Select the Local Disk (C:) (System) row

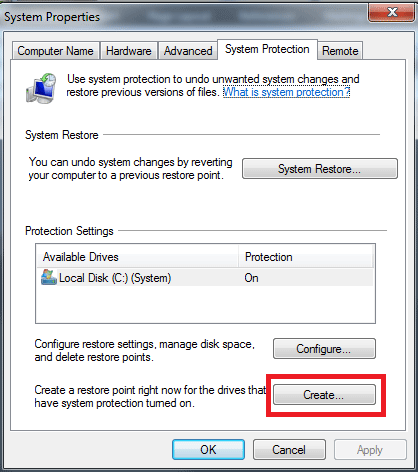tap(205, 278)
